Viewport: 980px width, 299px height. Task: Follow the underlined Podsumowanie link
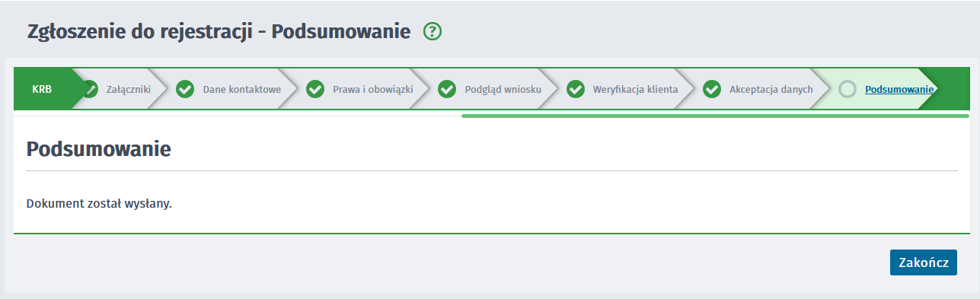click(x=899, y=89)
